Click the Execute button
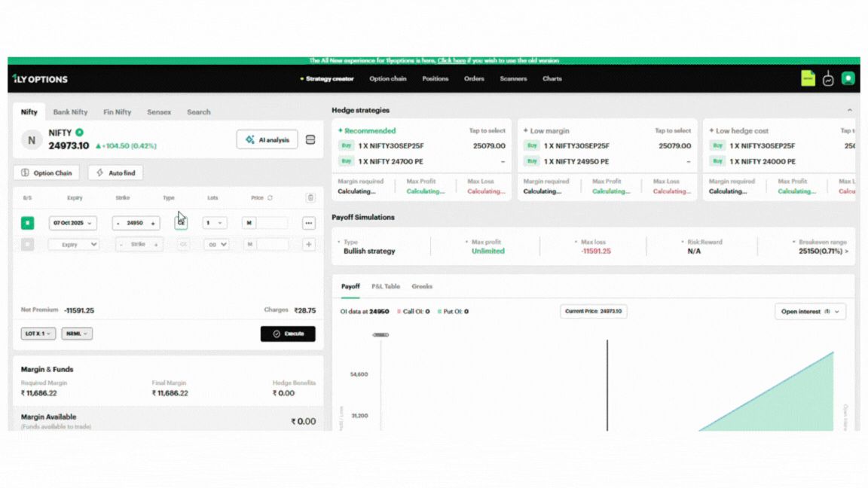The image size is (868, 488). tap(288, 334)
